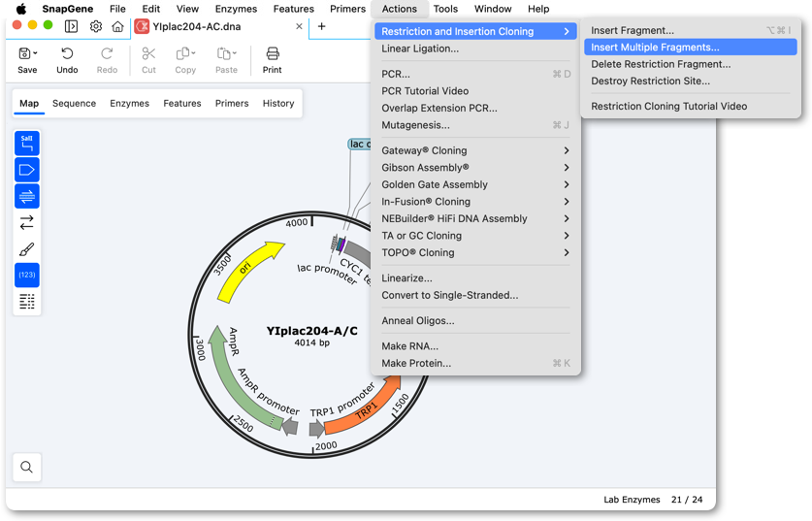This screenshot has height=521, width=812.
Task: Click the Home icon
Action: (x=118, y=26)
